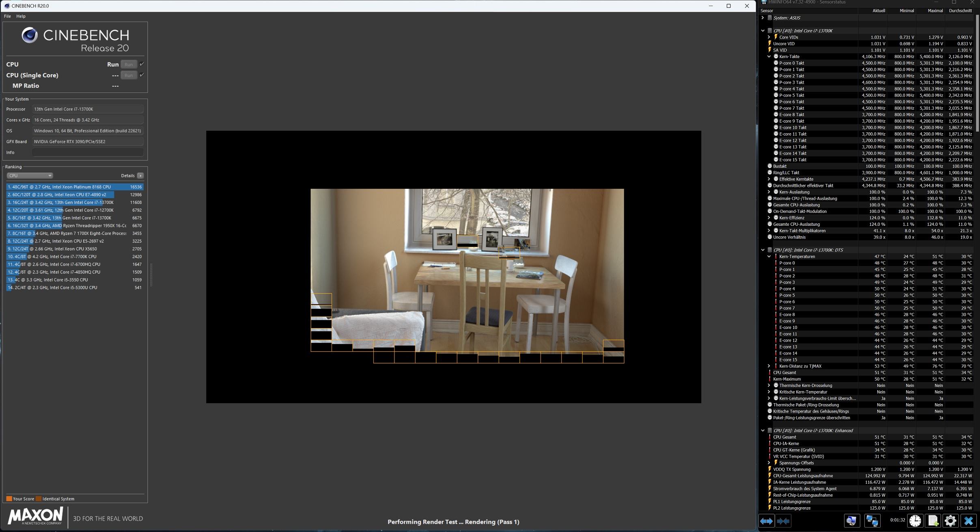
Task: Open HWiNFO sensor settings gear icon
Action: click(x=950, y=521)
